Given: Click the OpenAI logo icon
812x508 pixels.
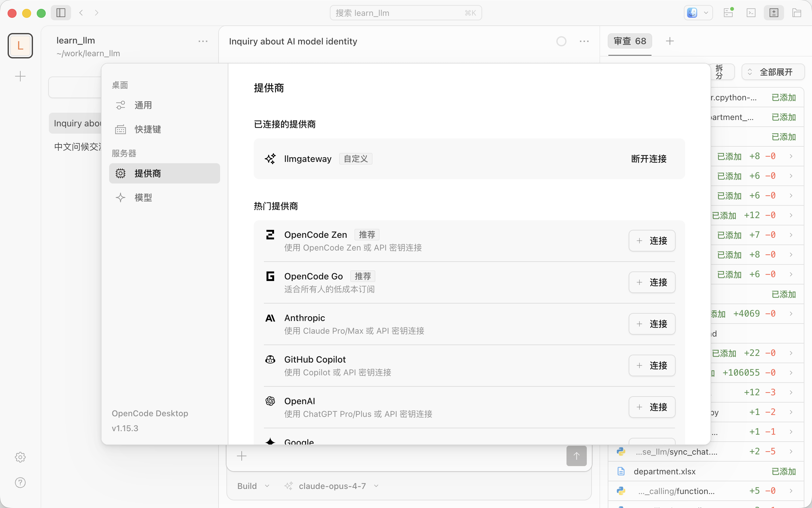Looking at the screenshot, I should pyautogui.click(x=270, y=401).
